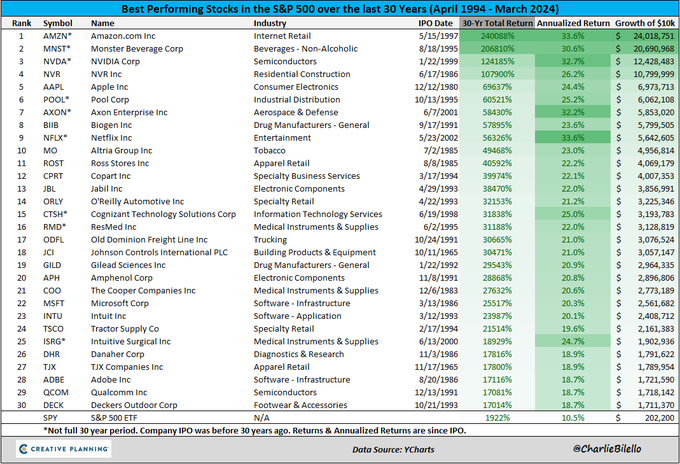The width and height of the screenshot is (680, 464).
Task: Click the 30-Yr Total Return header
Action: (497, 23)
